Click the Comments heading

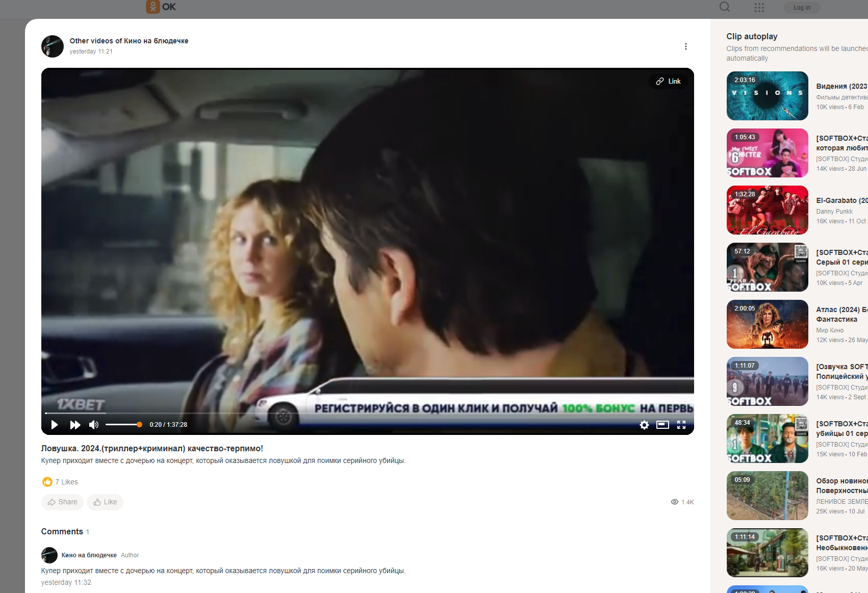(x=62, y=531)
